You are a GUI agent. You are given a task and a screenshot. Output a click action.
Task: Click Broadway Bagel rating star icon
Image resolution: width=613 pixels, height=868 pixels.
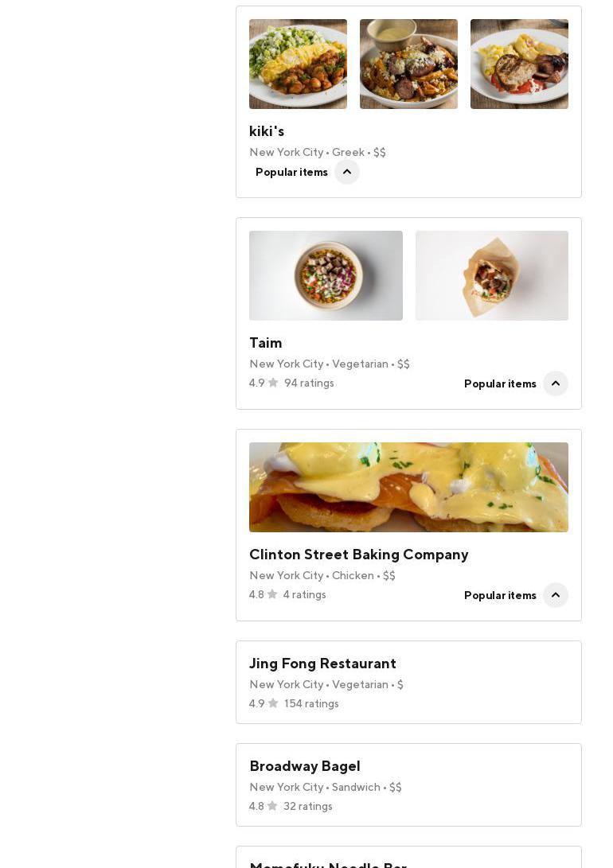(x=272, y=806)
